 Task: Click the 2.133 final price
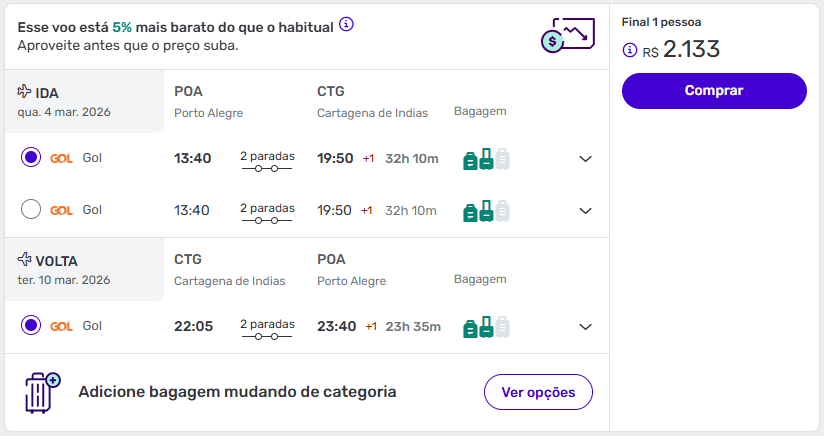click(x=691, y=50)
